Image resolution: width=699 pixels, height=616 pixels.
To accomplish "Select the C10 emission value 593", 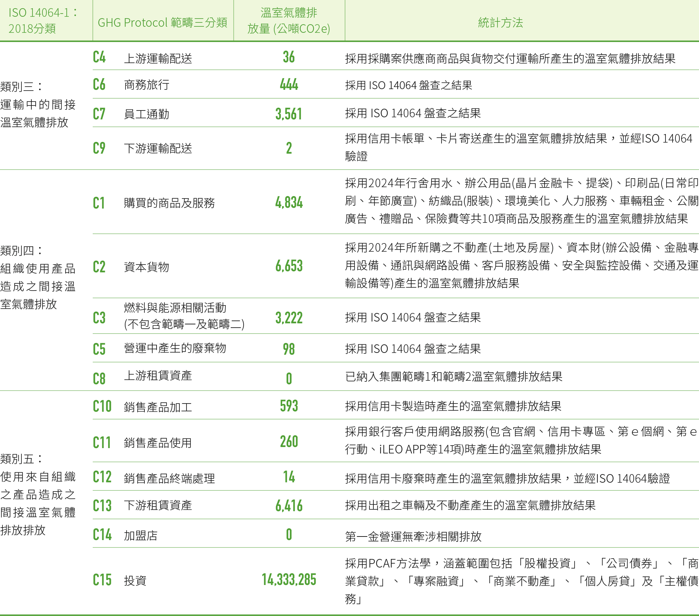I will (289, 406).
